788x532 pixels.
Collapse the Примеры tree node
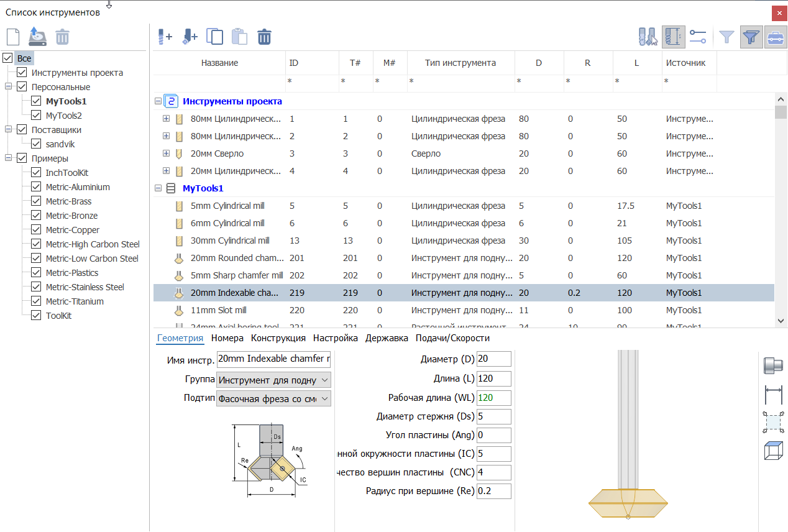point(9,158)
